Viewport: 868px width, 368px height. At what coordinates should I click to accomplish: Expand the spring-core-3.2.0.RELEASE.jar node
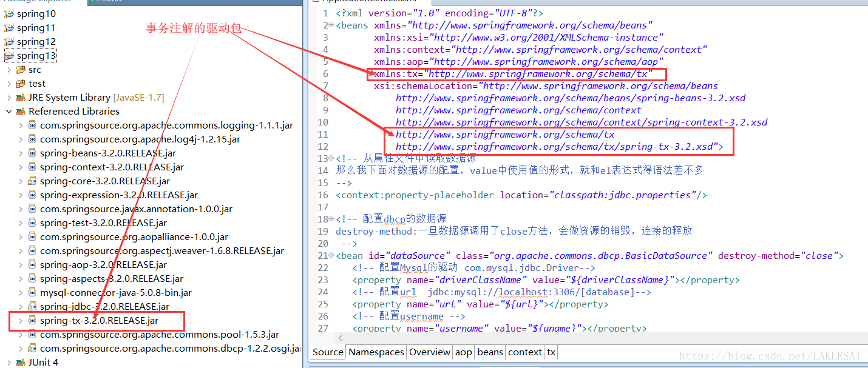(x=20, y=181)
